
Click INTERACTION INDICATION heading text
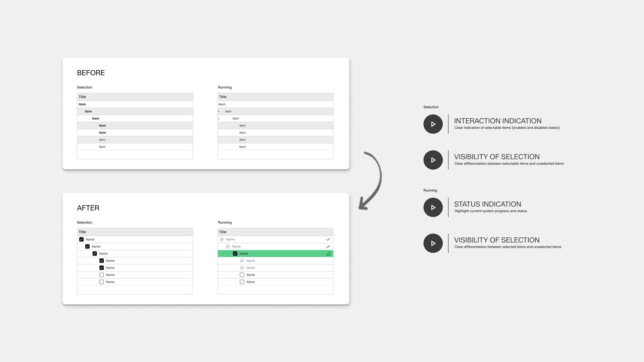497,121
